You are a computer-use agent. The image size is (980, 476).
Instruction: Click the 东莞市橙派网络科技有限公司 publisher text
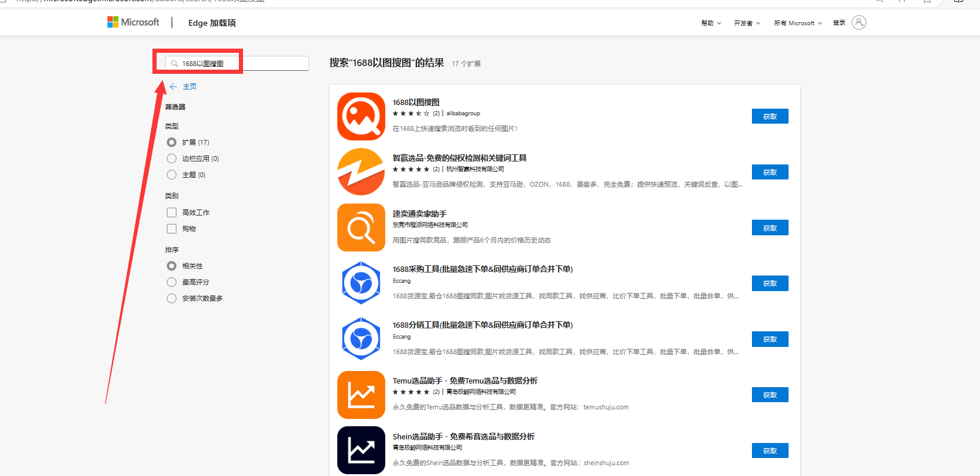[x=430, y=225]
